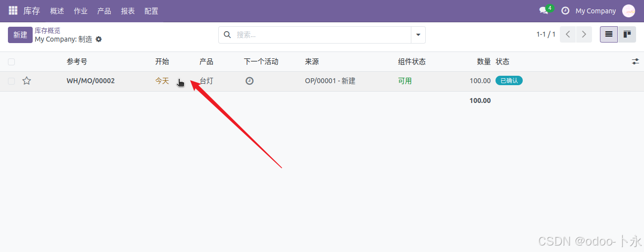Viewport: 644px width, 252px height.
Task: Open record WH/MO/00002
Action: 91,81
